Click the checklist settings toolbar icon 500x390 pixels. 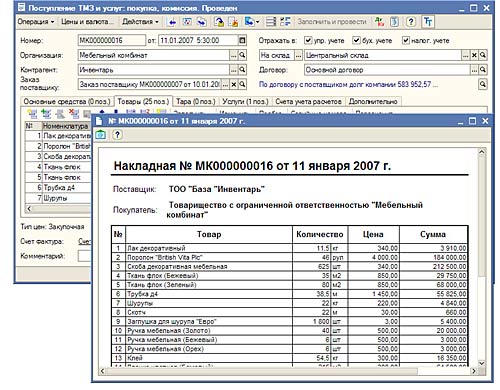tap(285, 22)
